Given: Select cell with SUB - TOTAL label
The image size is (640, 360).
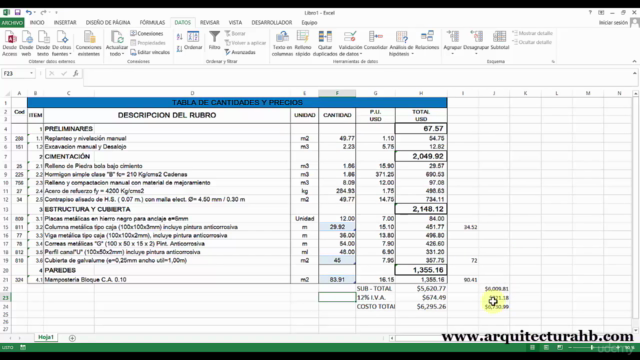Looking at the screenshot, I should pos(375,289).
